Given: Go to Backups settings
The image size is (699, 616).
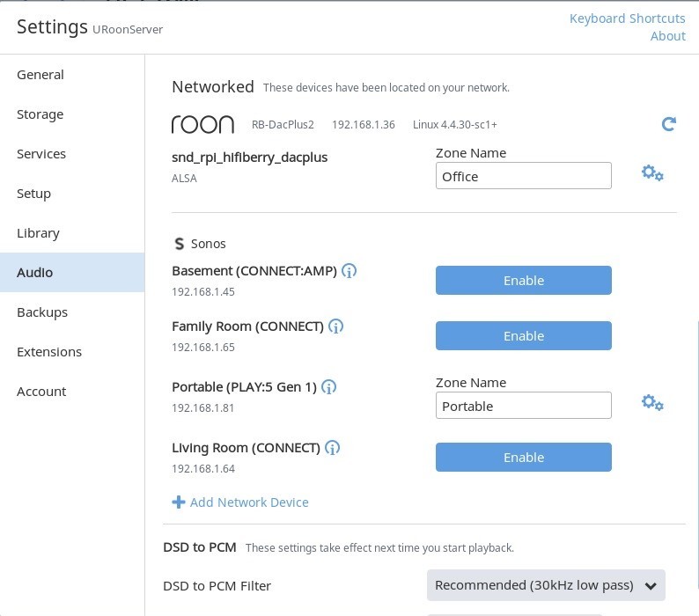Looking at the screenshot, I should (72, 312).
